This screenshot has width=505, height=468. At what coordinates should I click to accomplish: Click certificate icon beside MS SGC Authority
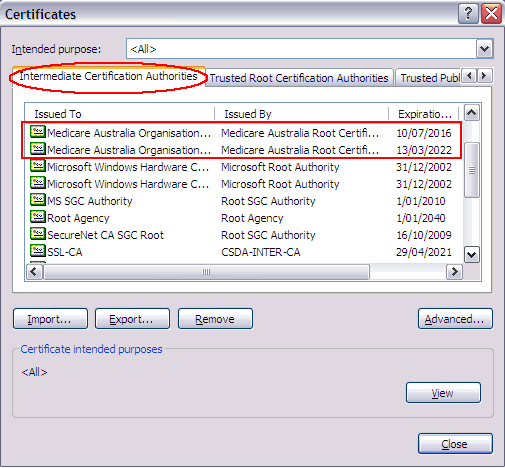coord(38,200)
